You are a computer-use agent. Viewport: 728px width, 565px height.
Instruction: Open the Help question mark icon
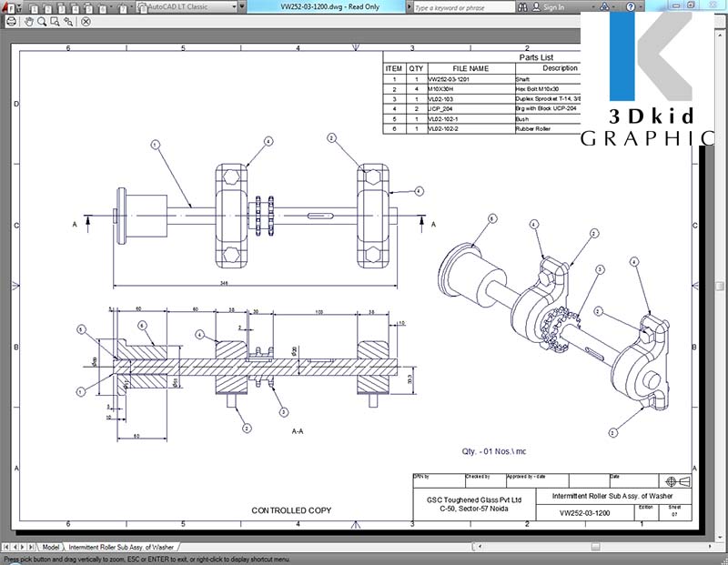tap(631, 7)
